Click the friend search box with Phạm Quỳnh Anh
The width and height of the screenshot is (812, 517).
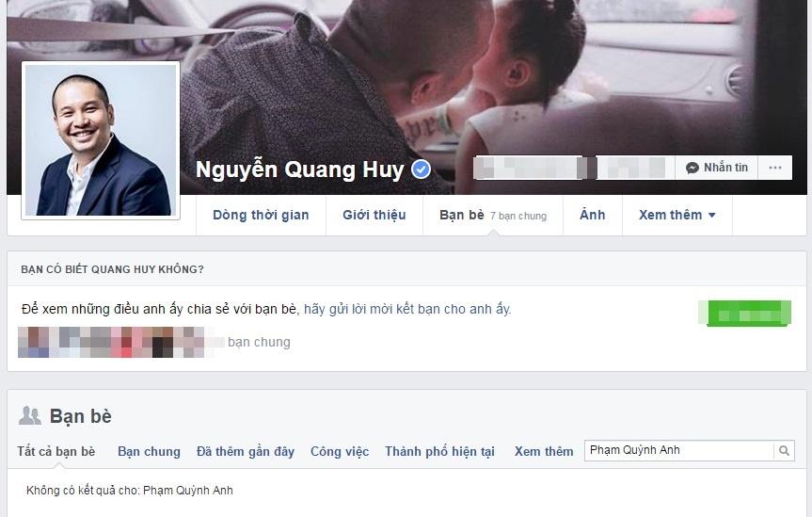679,450
